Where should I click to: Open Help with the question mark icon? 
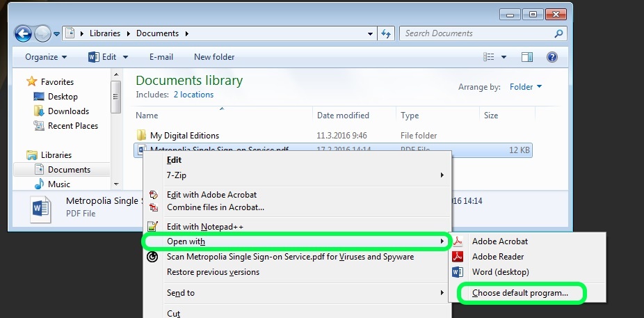pyautogui.click(x=552, y=57)
